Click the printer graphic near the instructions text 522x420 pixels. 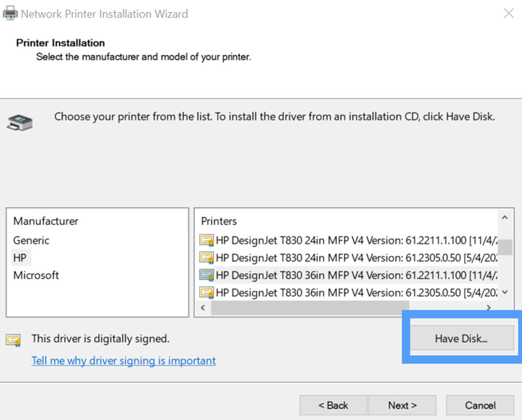point(19,122)
